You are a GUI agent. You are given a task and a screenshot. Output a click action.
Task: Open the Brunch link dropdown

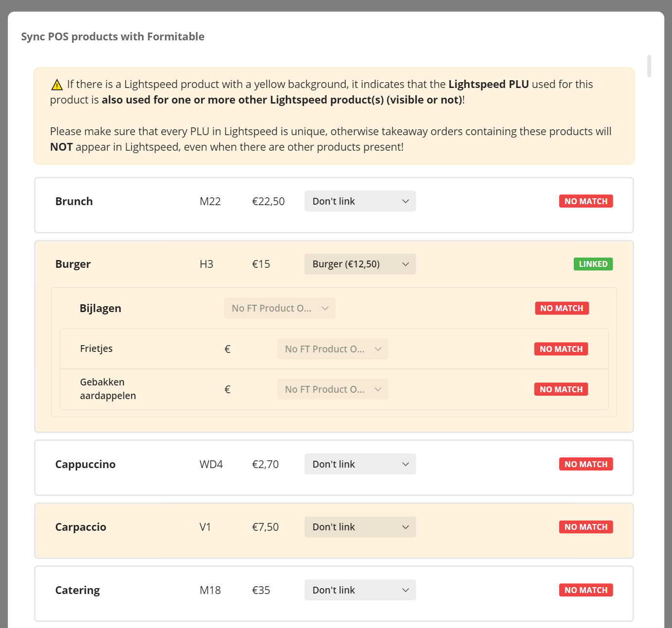tap(360, 201)
